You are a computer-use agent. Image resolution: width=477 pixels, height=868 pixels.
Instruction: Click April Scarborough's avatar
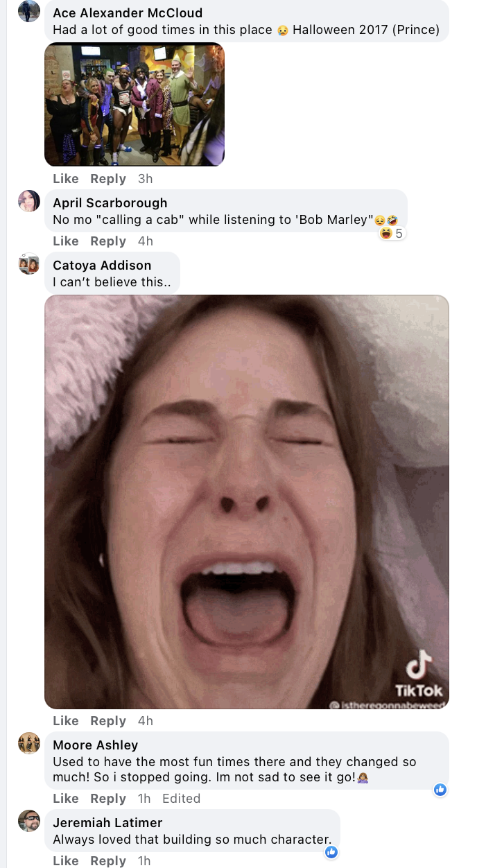tap(28, 201)
